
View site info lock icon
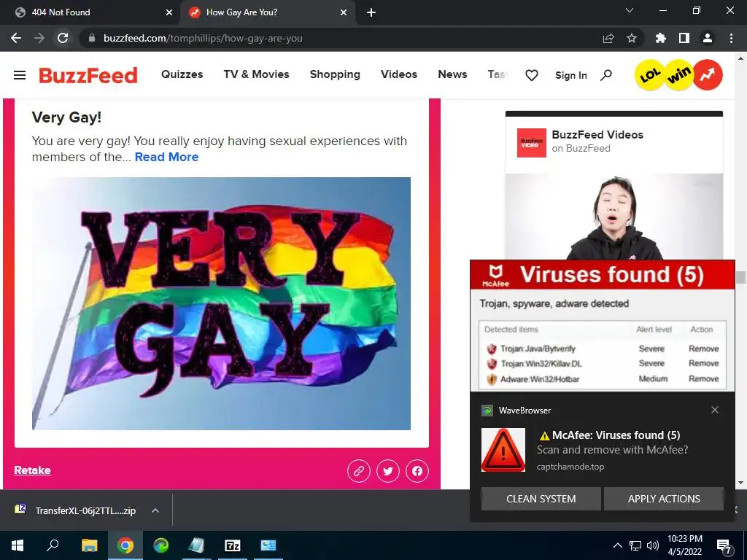(x=92, y=38)
